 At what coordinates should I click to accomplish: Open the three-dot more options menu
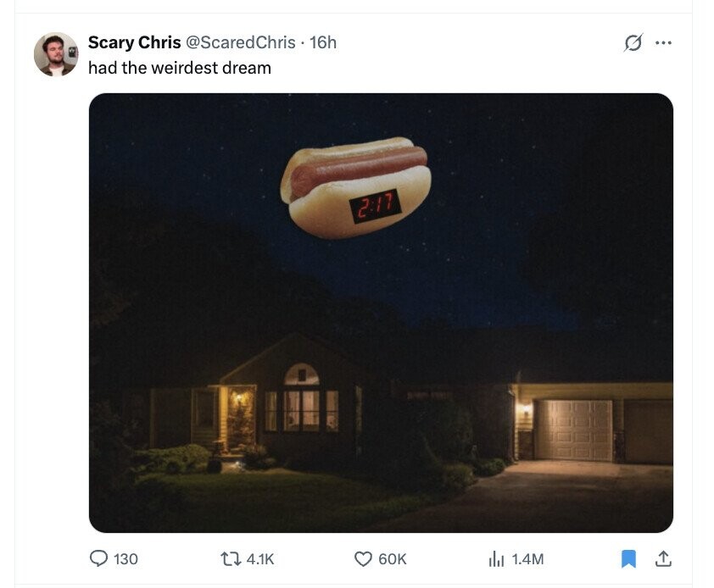[x=663, y=42]
